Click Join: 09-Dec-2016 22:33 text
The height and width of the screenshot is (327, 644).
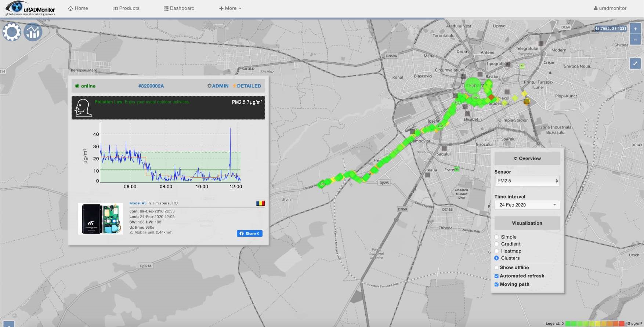click(152, 211)
